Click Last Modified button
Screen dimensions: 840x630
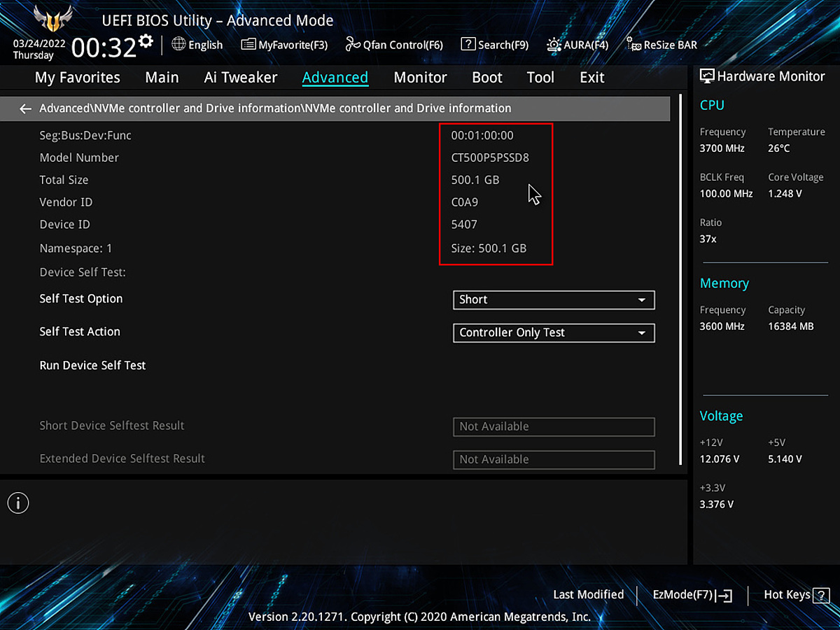588,594
